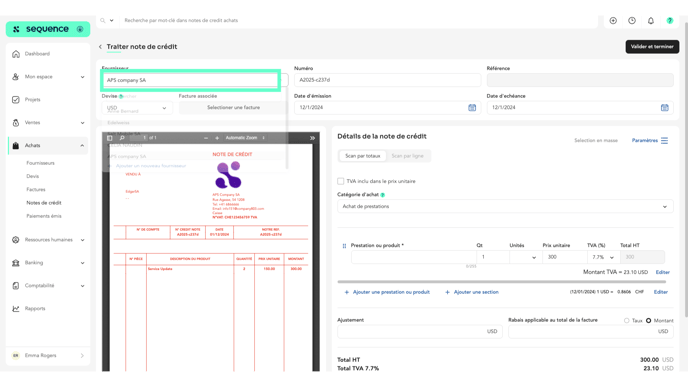Open Notes de crédit submenu item
The image size is (688, 387).
[44, 203]
